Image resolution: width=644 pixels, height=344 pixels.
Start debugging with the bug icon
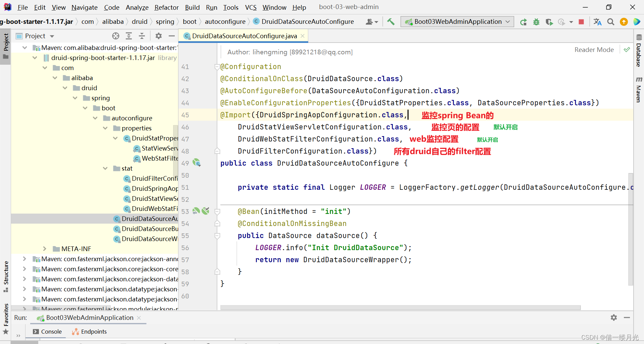click(x=536, y=22)
